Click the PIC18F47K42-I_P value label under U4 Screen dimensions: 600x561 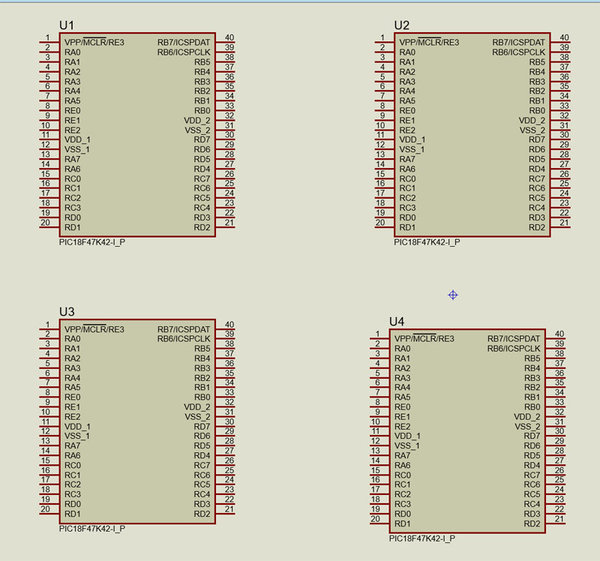click(x=422, y=538)
